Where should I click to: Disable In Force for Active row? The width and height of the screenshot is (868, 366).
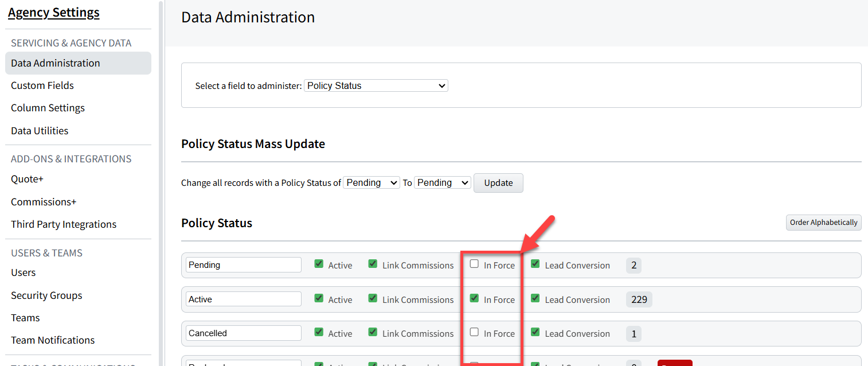[474, 298]
